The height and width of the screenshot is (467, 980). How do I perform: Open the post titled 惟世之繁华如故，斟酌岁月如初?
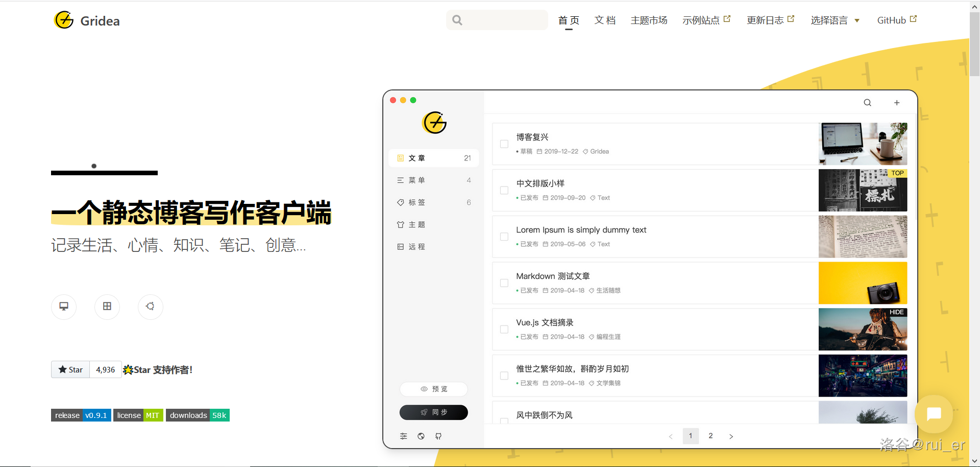tap(572, 369)
